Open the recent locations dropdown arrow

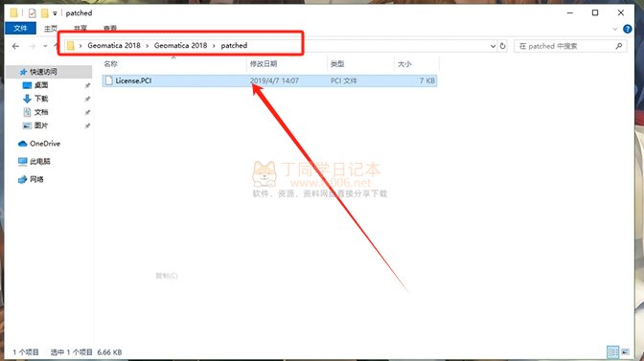point(45,46)
